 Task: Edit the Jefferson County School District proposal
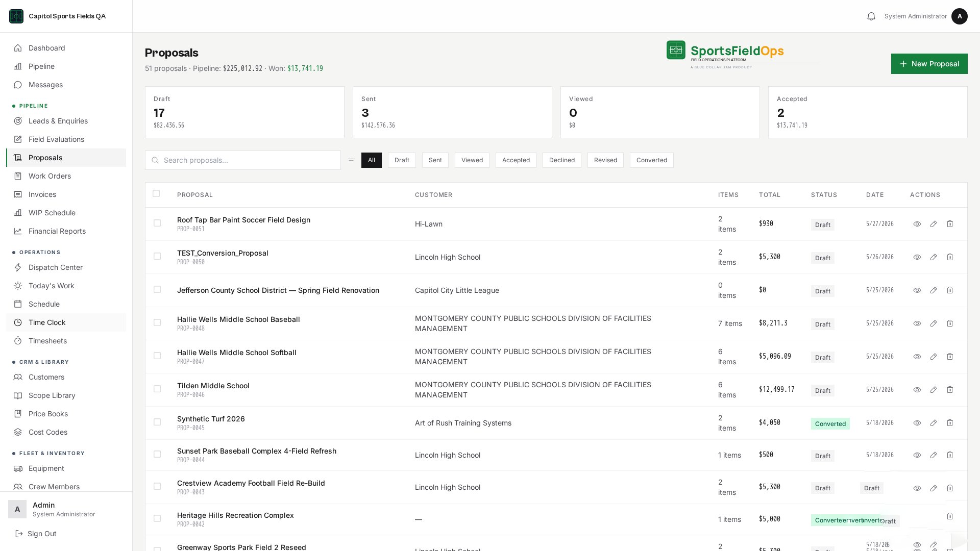[x=934, y=290]
